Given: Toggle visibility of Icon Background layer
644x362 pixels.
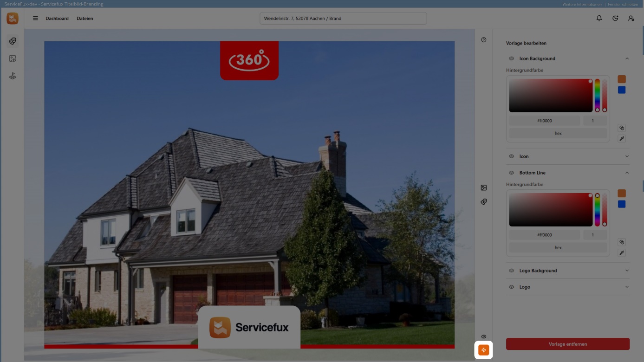Looking at the screenshot, I should click(511, 58).
